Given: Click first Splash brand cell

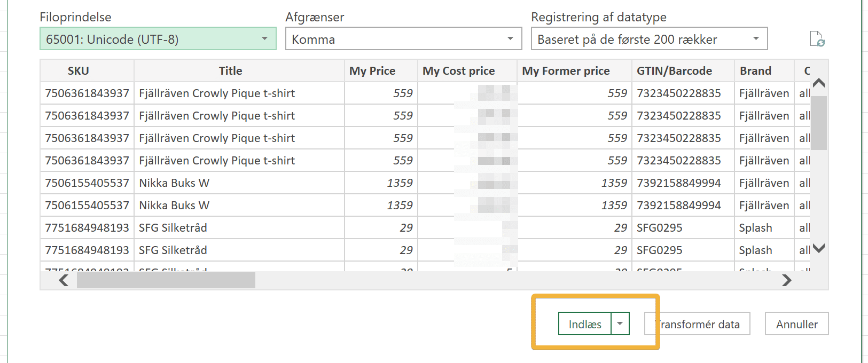Looking at the screenshot, I should (x=764, y=228).
